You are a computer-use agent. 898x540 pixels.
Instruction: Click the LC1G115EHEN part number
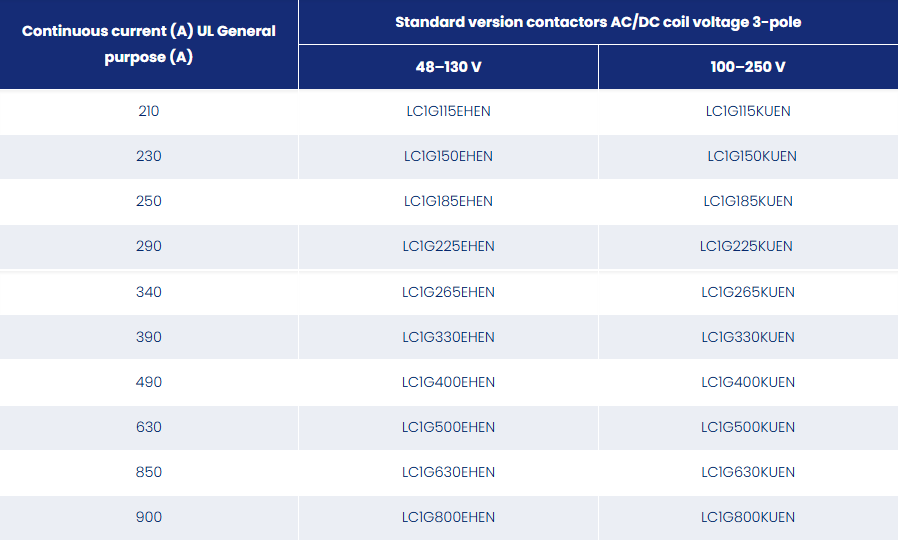[448, 111]
